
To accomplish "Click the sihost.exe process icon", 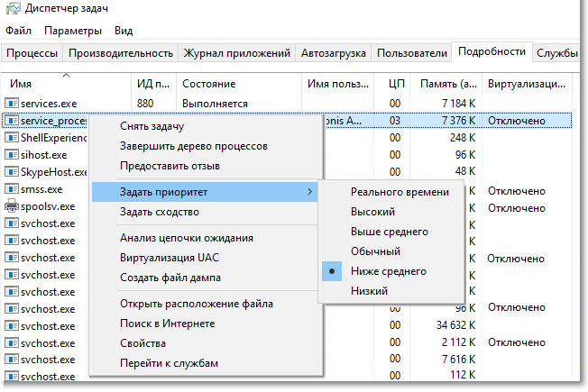I will pyautogui.click(x=12, y=154).
